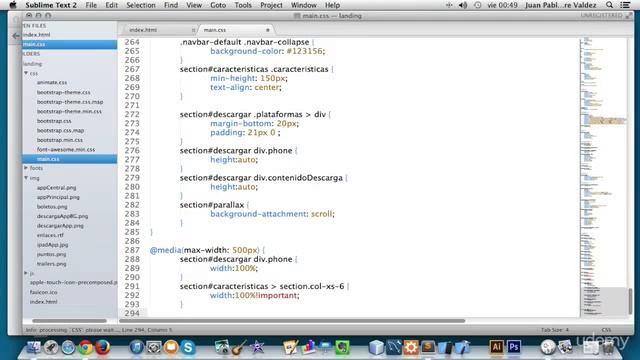Open Evernote green icon in Dock
The width and height of the screenshot is (640, 360).
click(342, 347)
